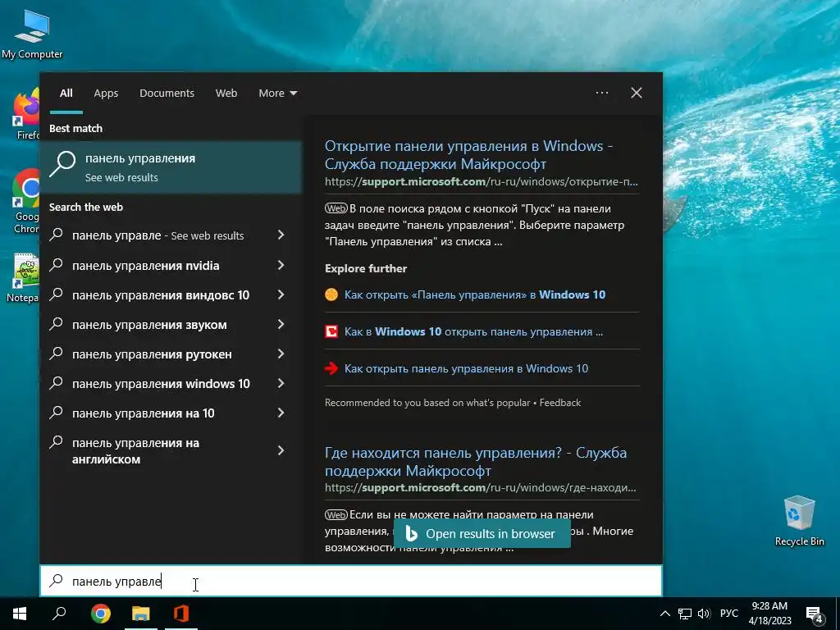The height and width of the screenshot is (630, 840).
Task: Launch Chrome from the taskbar
Action: pos(101,614)
